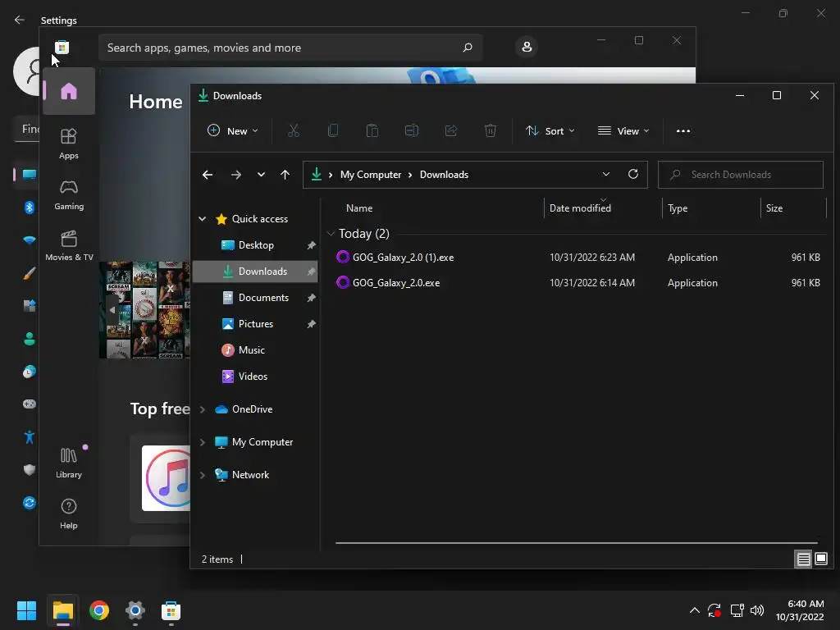Select Music in Quick access

pos(255,349)
